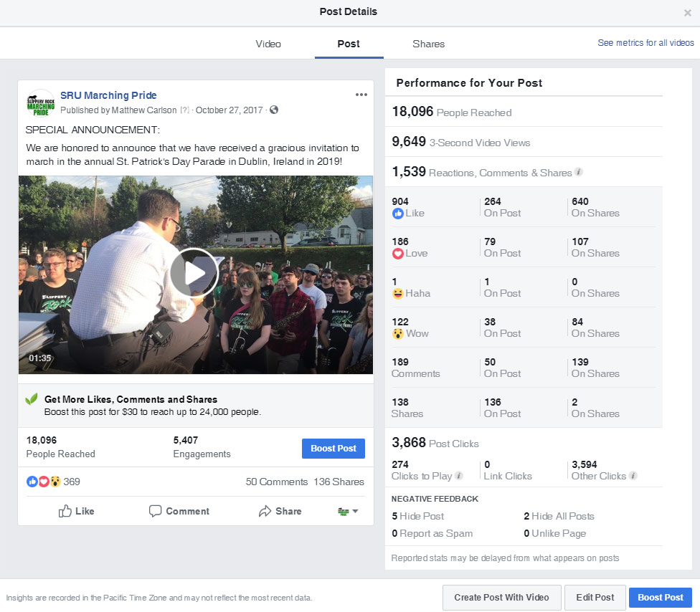Click the info icon beside Reactions, Comments & Shares
The height and width of the screenshot is (612, 700).
point(579,173)
